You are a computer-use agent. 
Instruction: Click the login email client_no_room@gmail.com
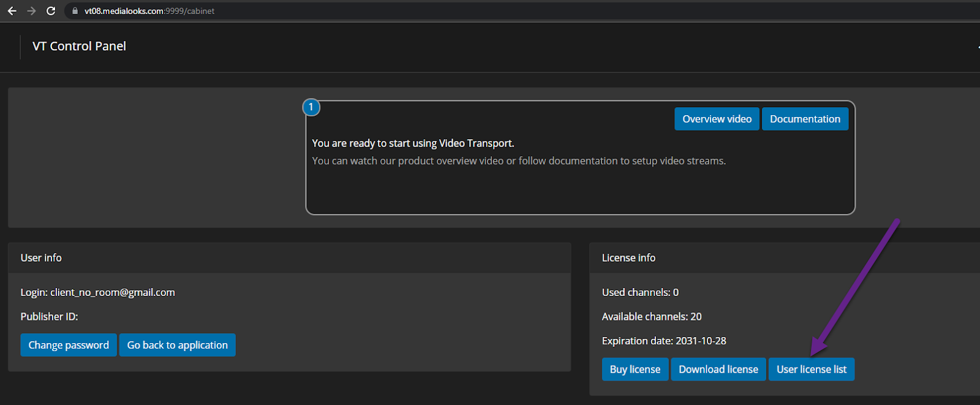pyautogui.click(x=113, y=292)
